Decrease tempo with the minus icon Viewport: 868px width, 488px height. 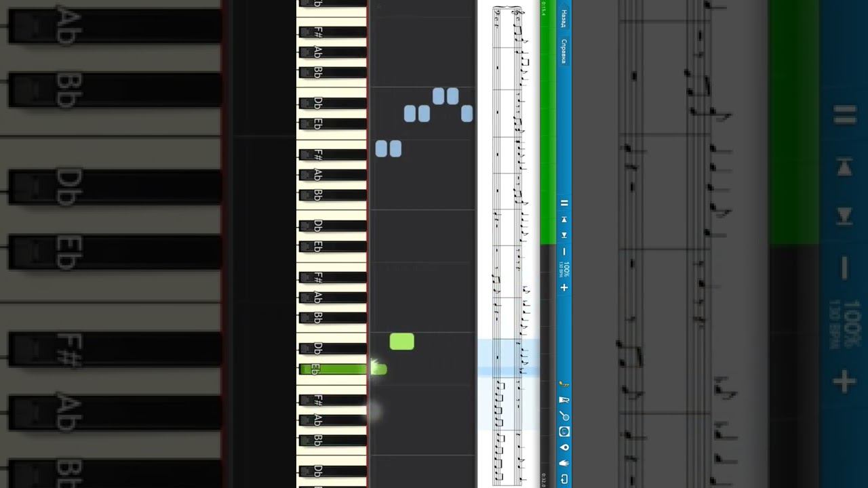point(564,252)
